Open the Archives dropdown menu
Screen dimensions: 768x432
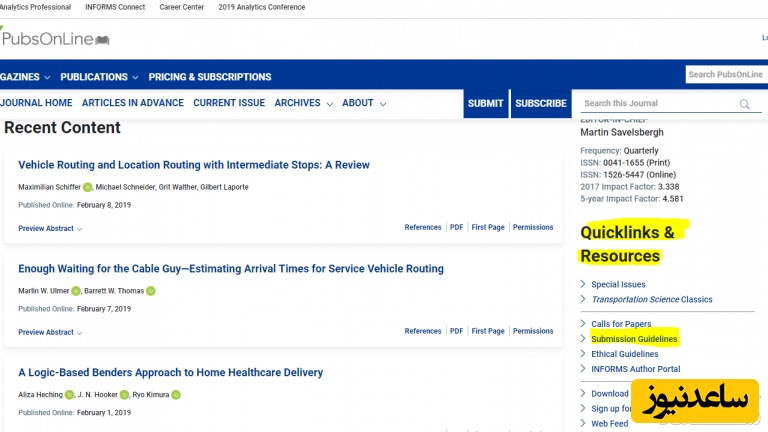pos(304,103)
